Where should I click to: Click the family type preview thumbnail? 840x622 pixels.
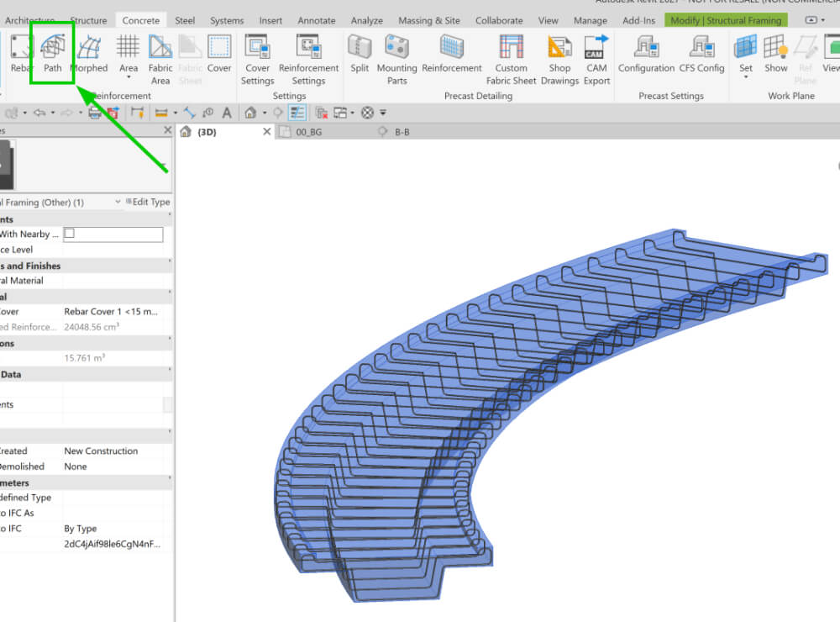7,164
